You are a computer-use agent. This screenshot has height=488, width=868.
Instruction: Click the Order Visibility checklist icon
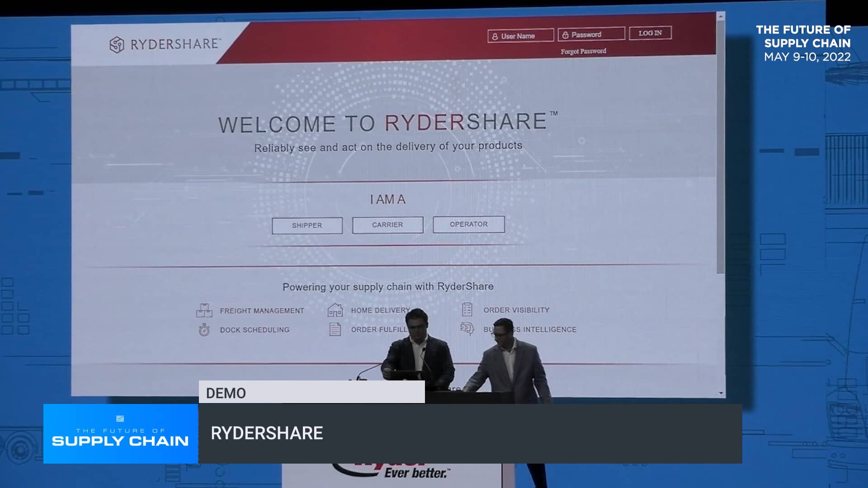click(x=467, y=310)
